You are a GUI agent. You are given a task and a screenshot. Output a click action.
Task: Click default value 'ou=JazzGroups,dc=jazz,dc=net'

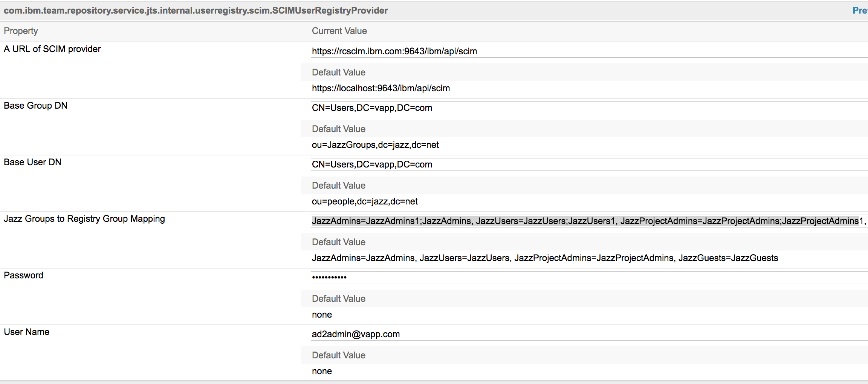point(375,145)
